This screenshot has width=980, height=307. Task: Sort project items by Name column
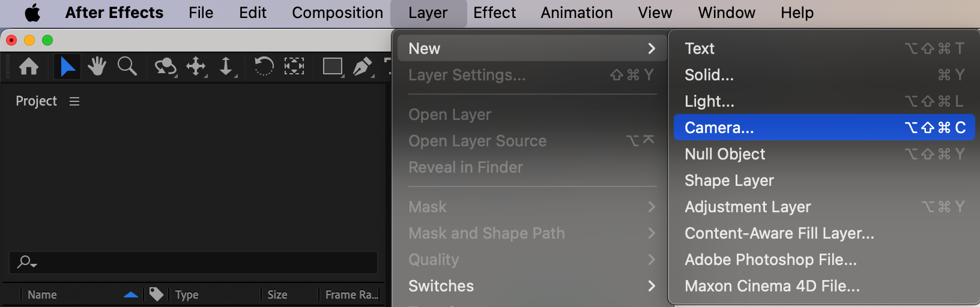point(42,294)
